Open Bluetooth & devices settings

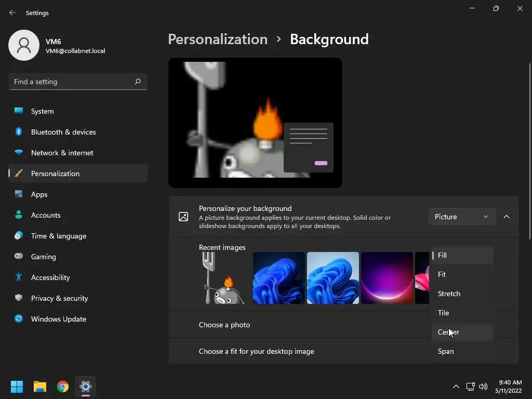click(78, 132)
